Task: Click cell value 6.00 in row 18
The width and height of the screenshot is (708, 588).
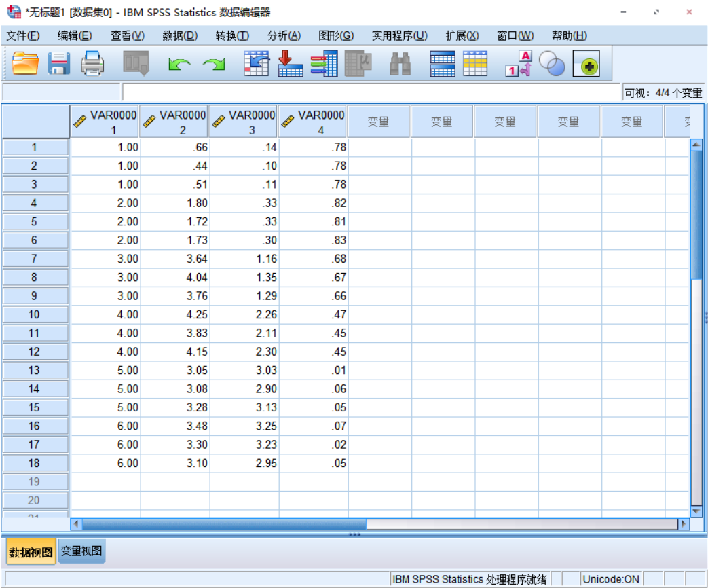Action: coord(106,463)
